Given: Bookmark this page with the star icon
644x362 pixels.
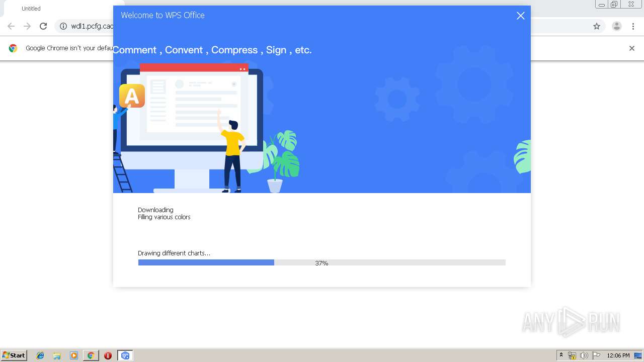Looking at the screenshot, I should 597,26.
